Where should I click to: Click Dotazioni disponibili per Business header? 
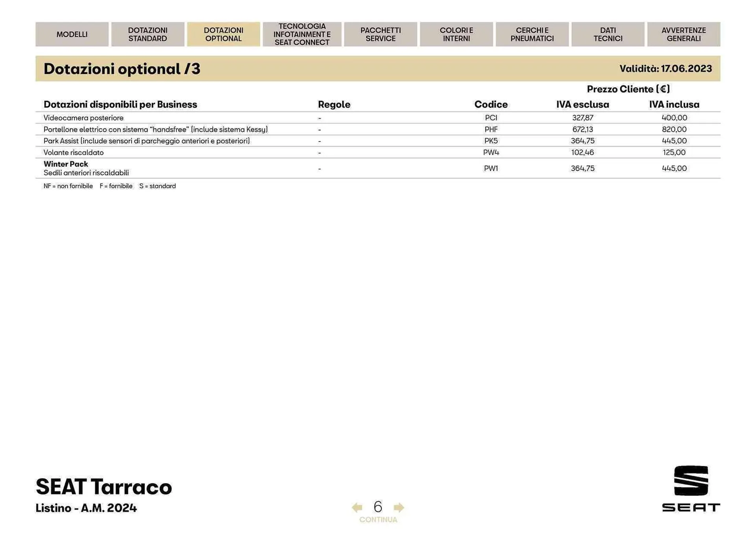[120, 105]
